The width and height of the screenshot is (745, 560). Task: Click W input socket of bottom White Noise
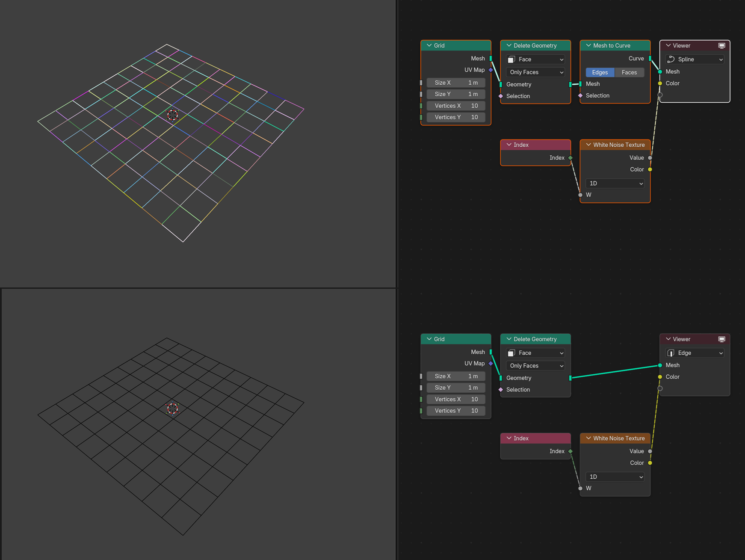(580, 488)
